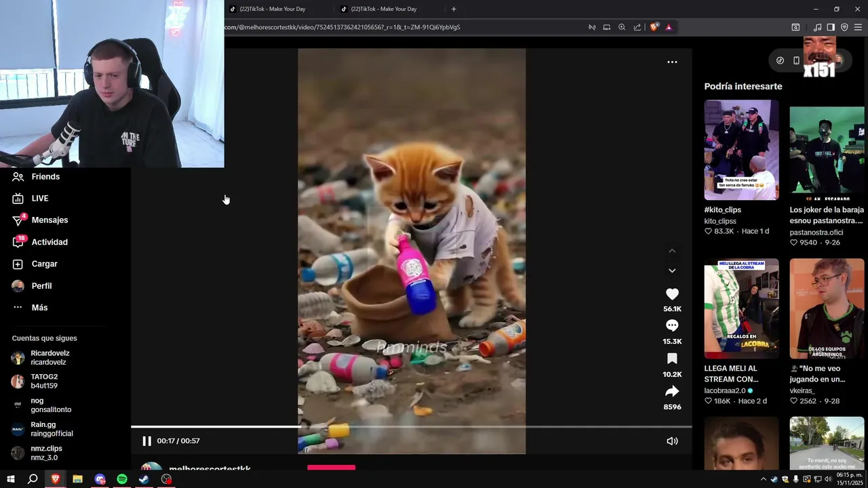Open nog gonsalitonto account
This screenshot has width=868, height=488.
pyautogui.click(x=51, y=405)
